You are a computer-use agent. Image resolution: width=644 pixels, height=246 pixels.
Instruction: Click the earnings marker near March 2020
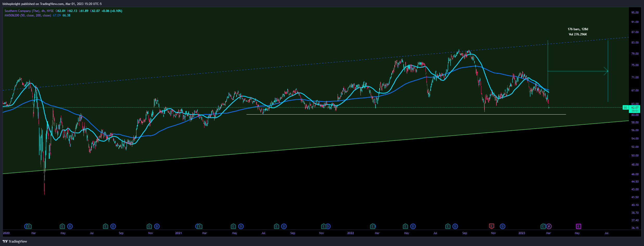(x=29, y=226)
